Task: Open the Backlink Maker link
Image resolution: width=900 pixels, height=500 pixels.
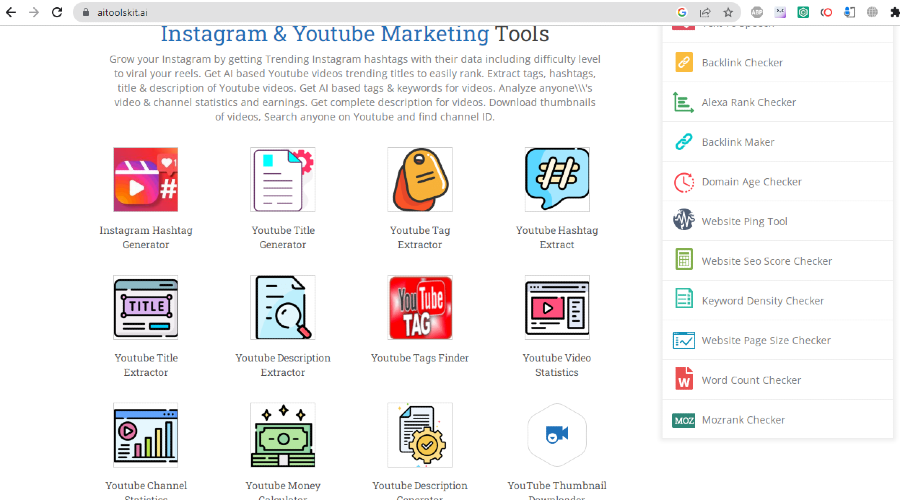Action: tap(738, 142)
